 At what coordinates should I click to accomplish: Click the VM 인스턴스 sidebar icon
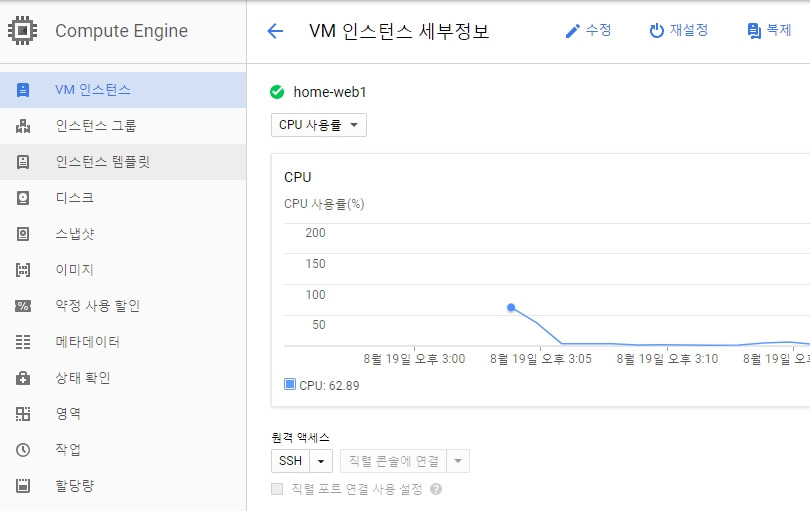pyautogui.click(x=23, y=90)
